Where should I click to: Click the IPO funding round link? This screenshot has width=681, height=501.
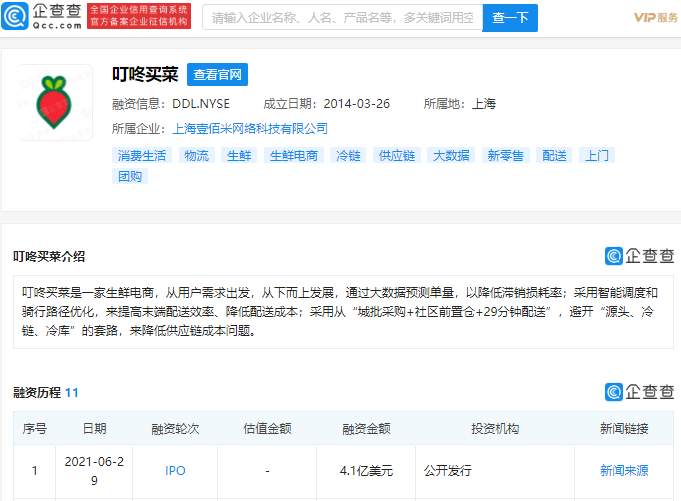175,470
